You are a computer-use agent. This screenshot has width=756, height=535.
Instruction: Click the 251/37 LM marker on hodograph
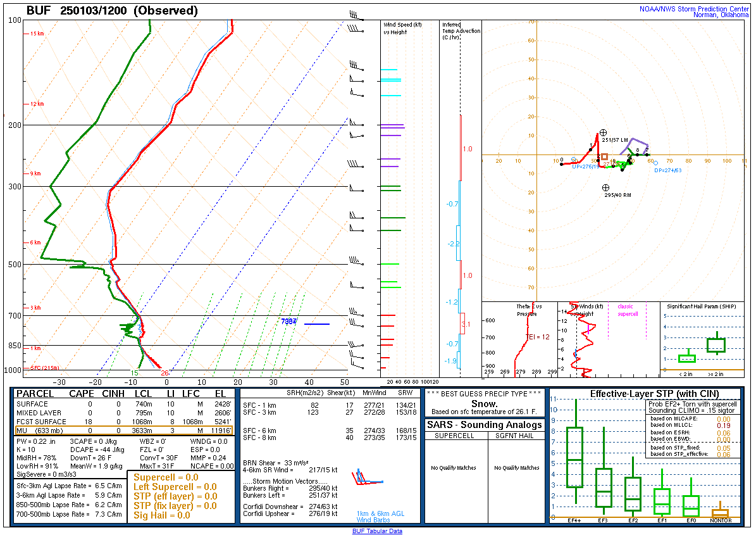(604, 132)
